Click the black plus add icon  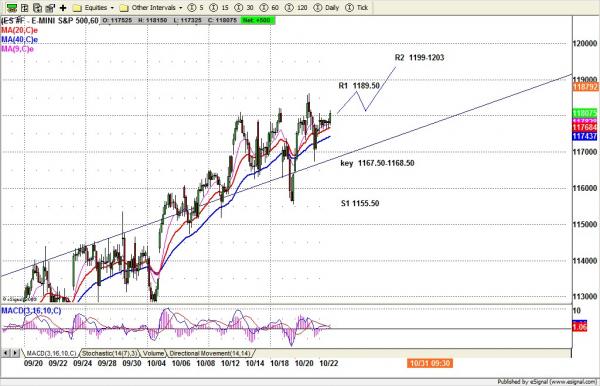(x=63, y=8)
